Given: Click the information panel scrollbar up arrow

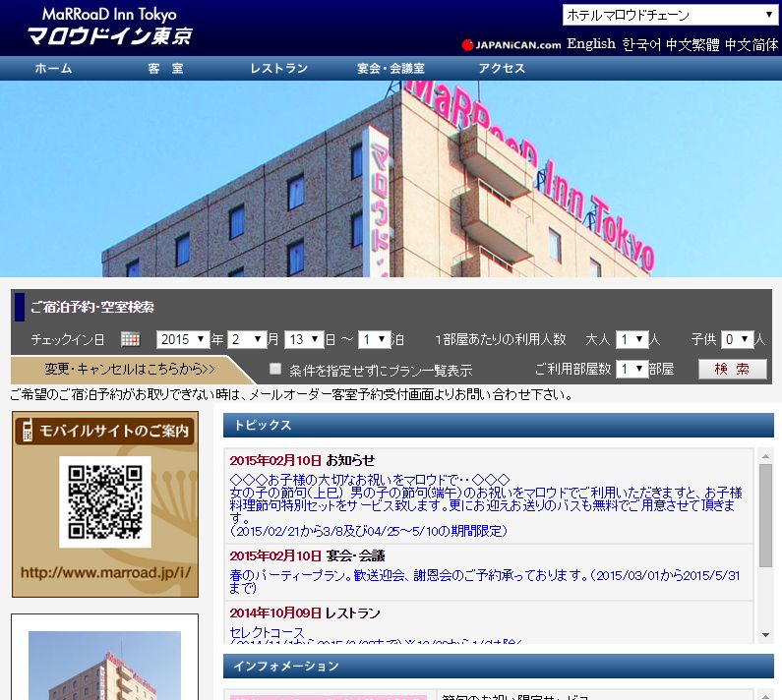Looking at the screenshot, I should 765,695.
